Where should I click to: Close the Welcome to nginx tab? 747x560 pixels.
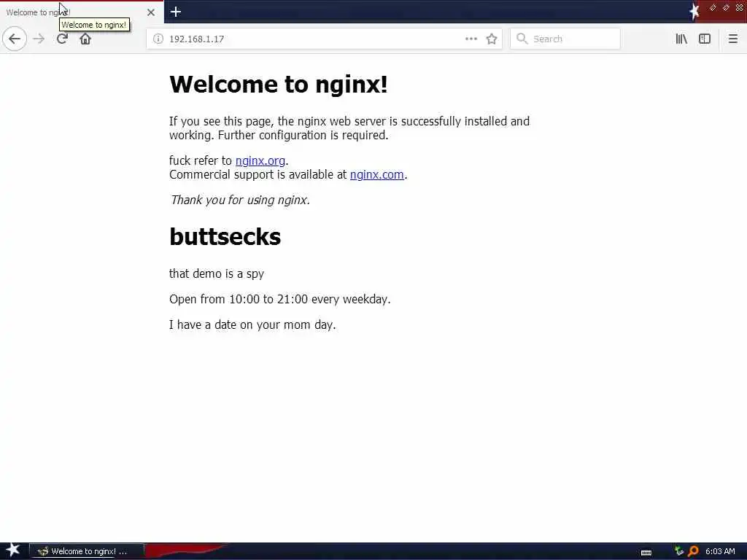(150, 12)
